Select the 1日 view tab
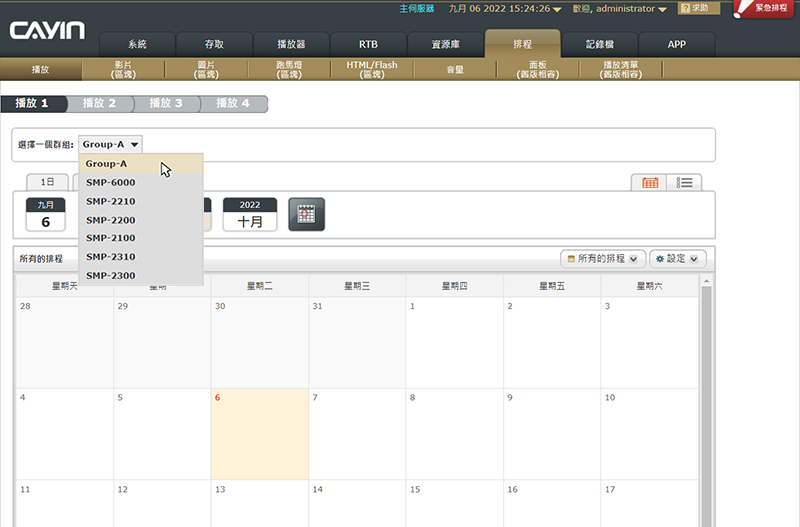This screenshot has width=800, height=527. 47,182
